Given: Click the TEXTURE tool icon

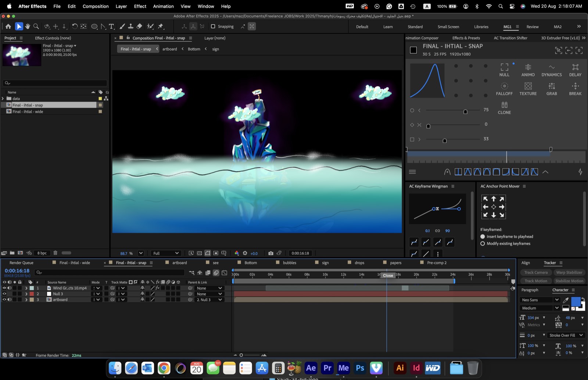Looking at the screenshot, I should point(528,89).
